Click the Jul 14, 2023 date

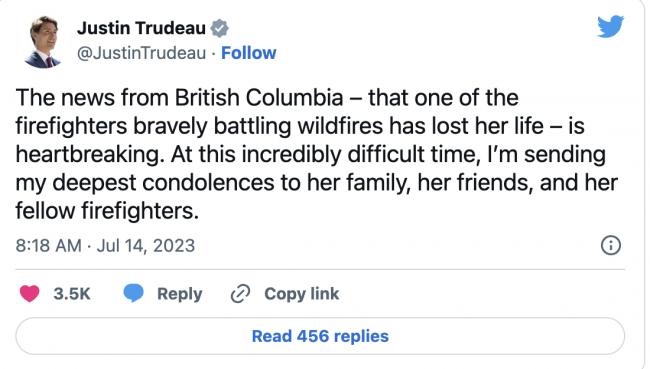point(146,245)
